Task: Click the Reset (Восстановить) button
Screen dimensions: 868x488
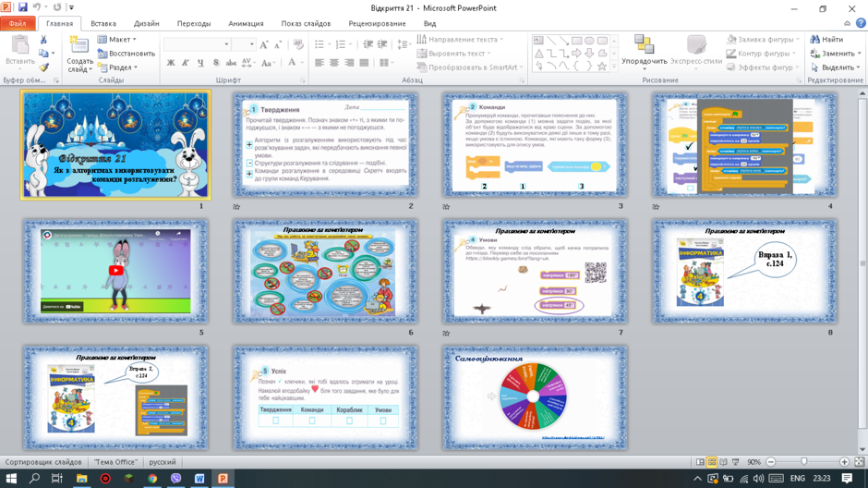Action: (x=126, y=54)
